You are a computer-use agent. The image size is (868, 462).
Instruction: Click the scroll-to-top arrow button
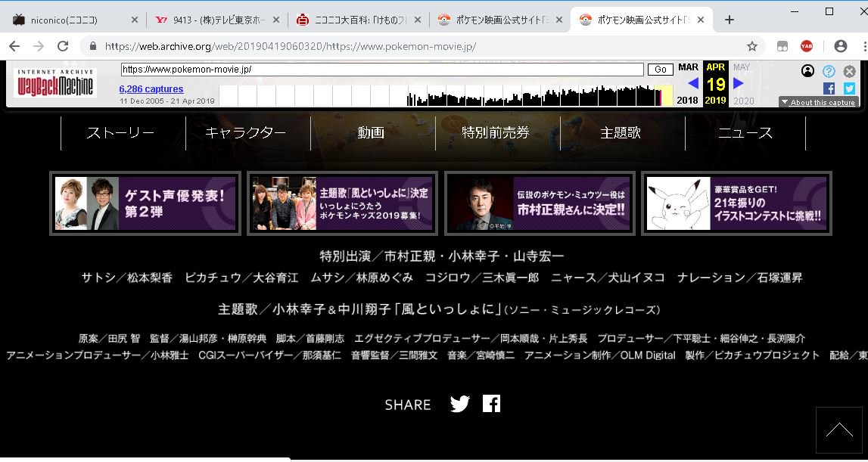(839, 430)
